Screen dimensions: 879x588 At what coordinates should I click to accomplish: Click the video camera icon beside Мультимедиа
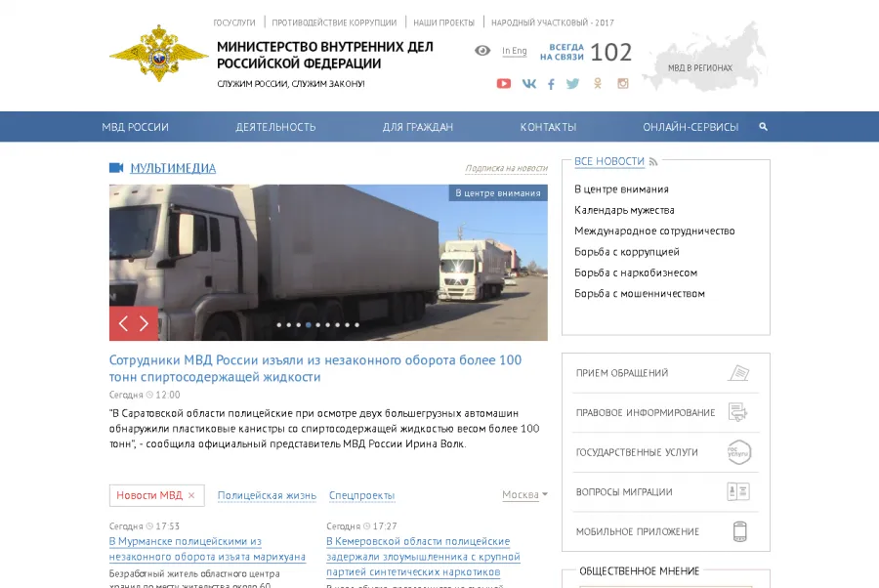[x=116, y=168]
